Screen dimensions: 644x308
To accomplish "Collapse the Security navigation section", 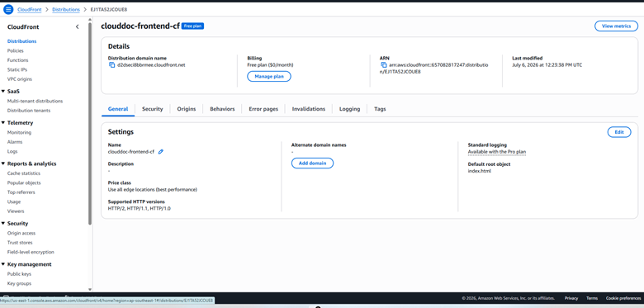I will tap(3, 224).
